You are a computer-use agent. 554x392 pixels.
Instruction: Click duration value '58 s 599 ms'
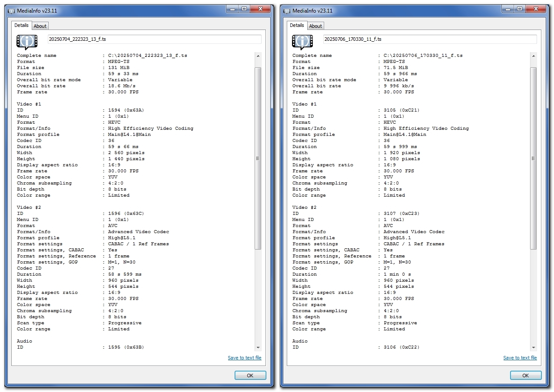click(125, 274)
